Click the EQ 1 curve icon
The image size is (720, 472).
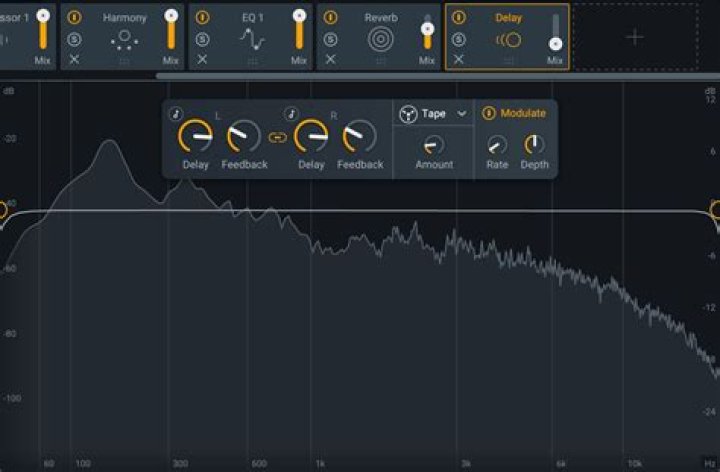tap(252, 39)
